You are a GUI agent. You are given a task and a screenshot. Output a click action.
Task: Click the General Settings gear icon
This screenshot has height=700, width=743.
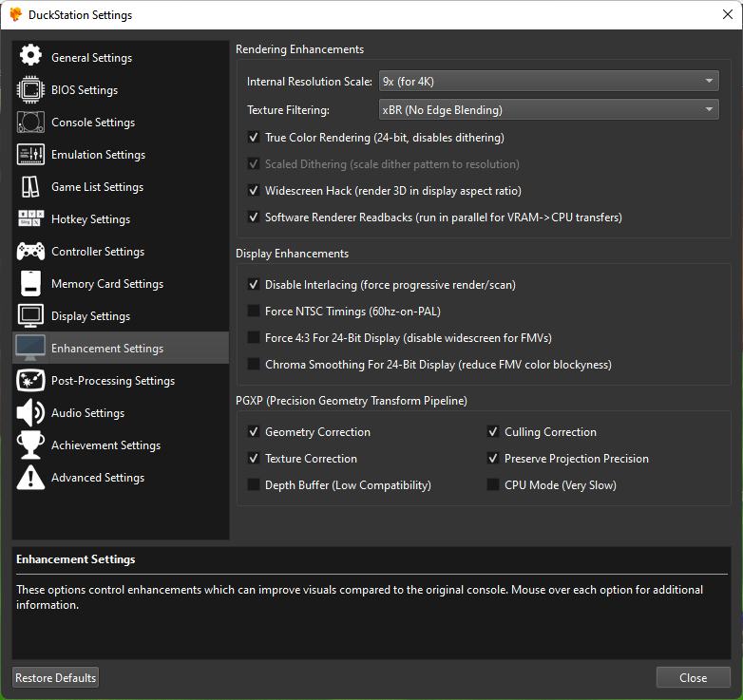[30, 55]
